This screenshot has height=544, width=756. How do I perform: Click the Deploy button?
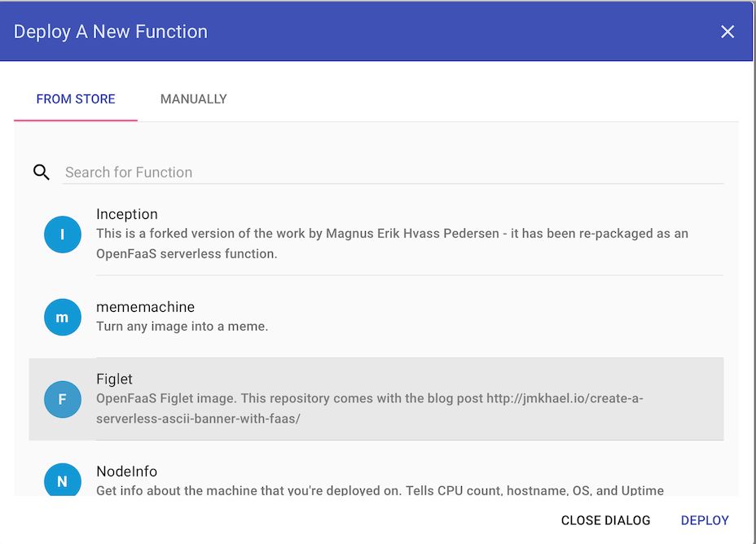pos(705,520)
